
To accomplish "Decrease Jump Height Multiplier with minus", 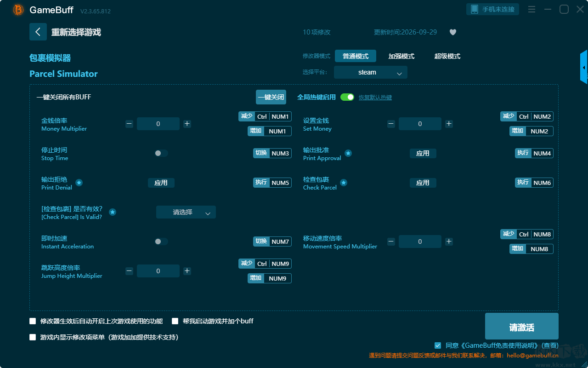I will [x=130, y=271].
